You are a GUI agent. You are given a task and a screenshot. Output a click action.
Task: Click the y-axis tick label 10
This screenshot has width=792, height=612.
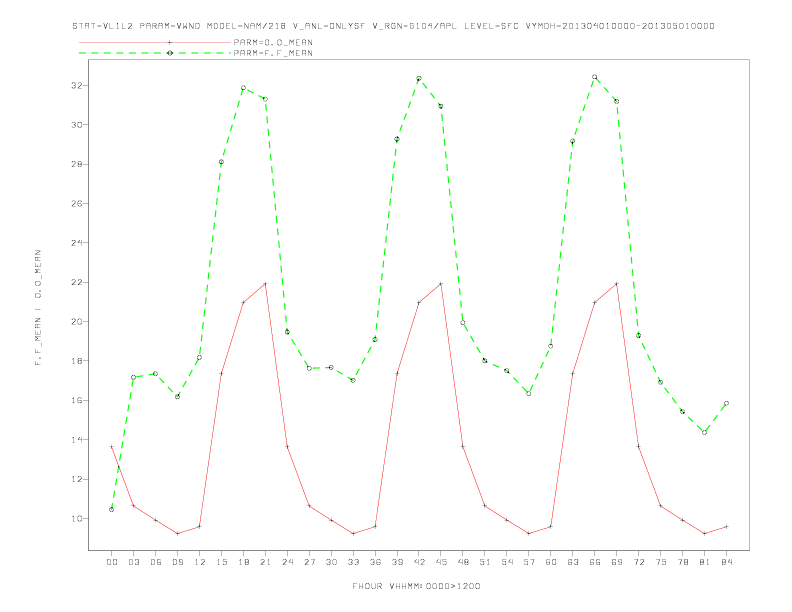pyautogui.click(x=76, y=519)
